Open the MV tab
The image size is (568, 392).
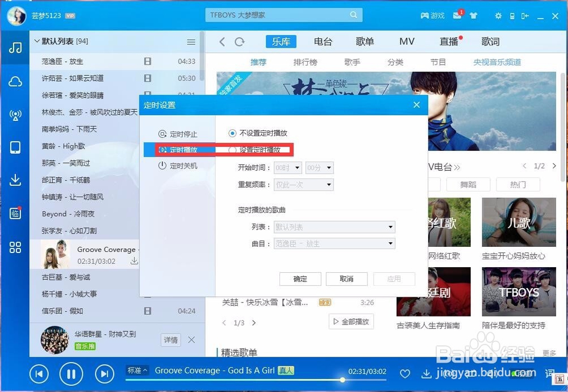(407, 41)
